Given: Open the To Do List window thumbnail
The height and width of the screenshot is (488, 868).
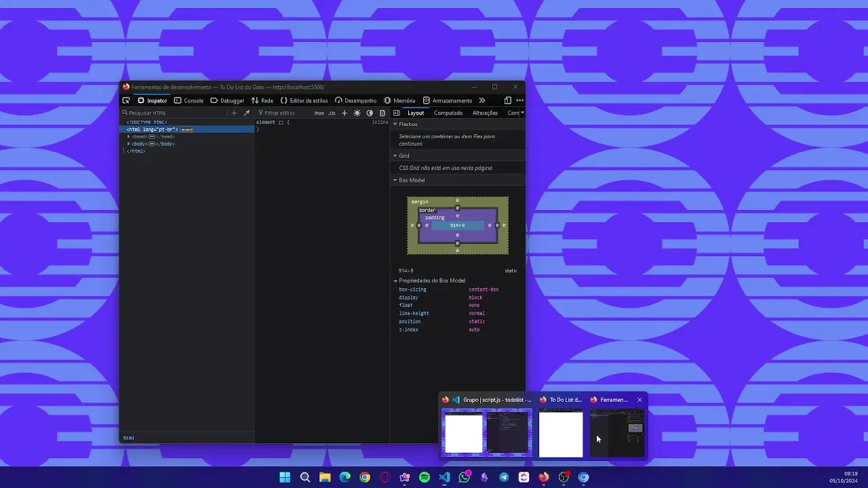Looking at the screenshot, I should point(561,433).
